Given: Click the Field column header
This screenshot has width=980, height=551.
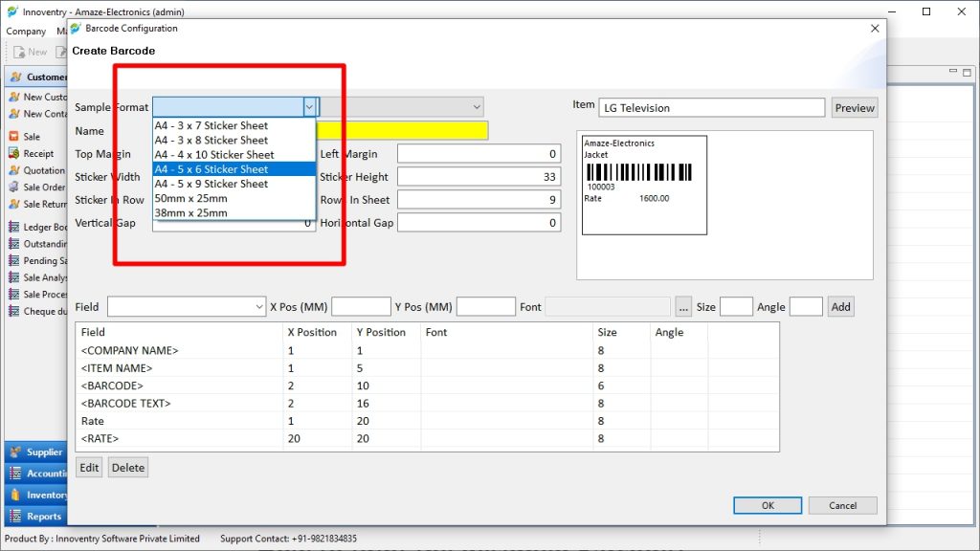Looking at the screenshot, I should (179, 332).
